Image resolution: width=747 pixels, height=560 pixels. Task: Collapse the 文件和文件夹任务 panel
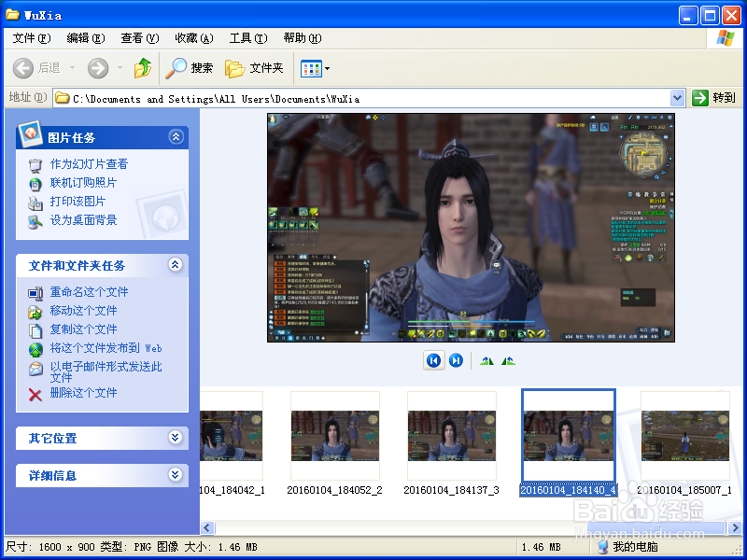[176, 265]
